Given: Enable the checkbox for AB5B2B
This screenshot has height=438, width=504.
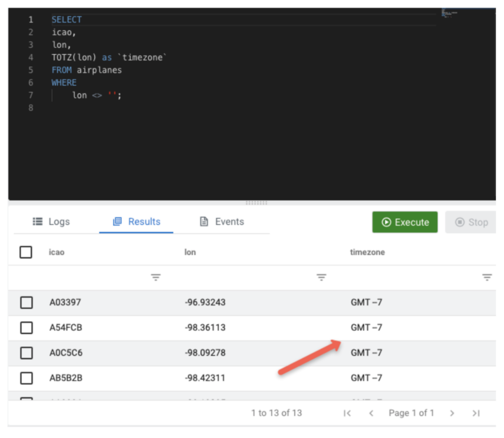Looking at the screenshot, I should click(26, 378).
